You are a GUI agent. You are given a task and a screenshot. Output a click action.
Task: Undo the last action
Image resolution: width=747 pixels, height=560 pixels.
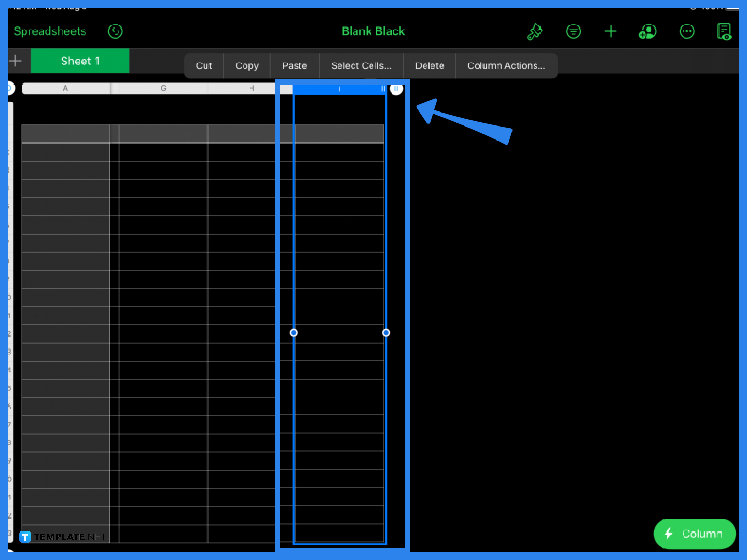coord(115,32)
